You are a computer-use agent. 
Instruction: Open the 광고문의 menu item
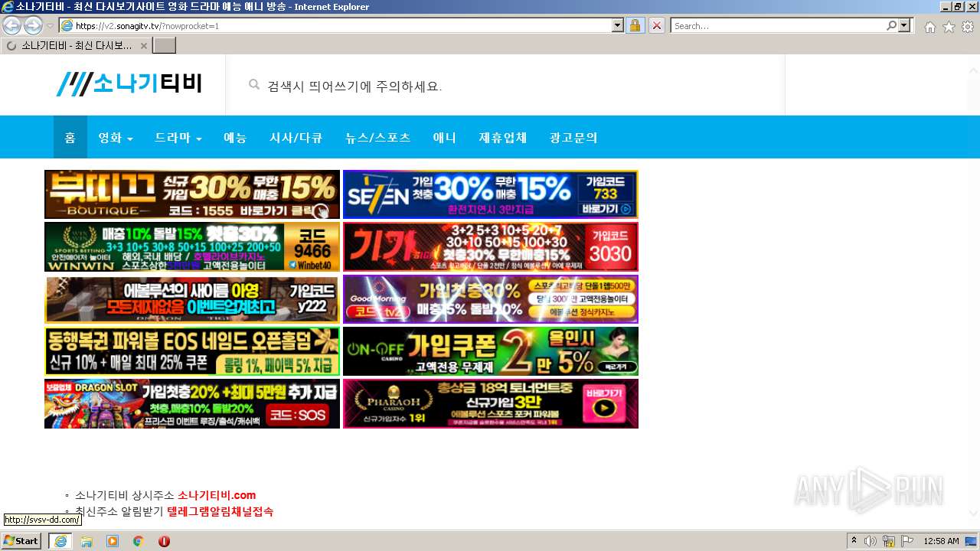point(573,138)
